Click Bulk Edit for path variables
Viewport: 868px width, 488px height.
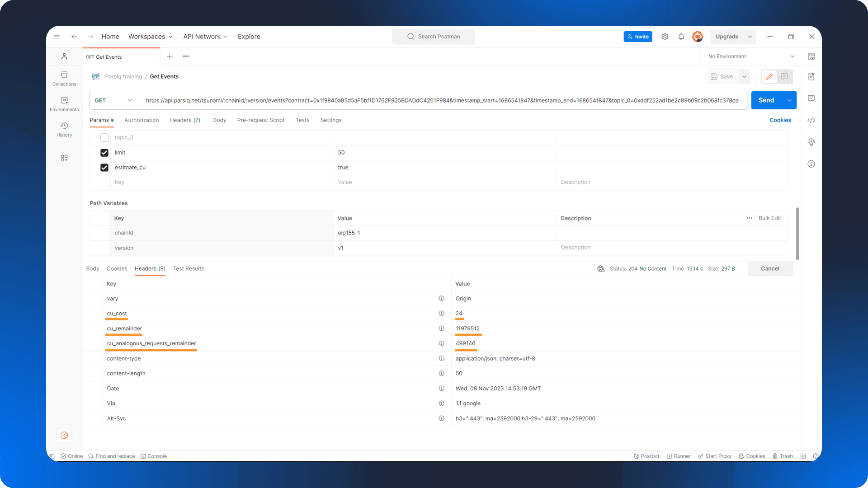pos(769,218)
